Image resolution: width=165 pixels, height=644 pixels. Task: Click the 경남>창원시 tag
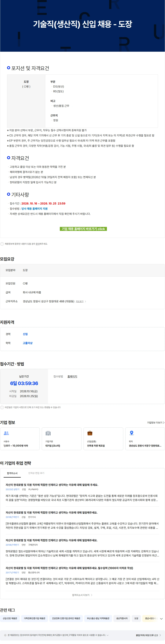tap(150, 619)
